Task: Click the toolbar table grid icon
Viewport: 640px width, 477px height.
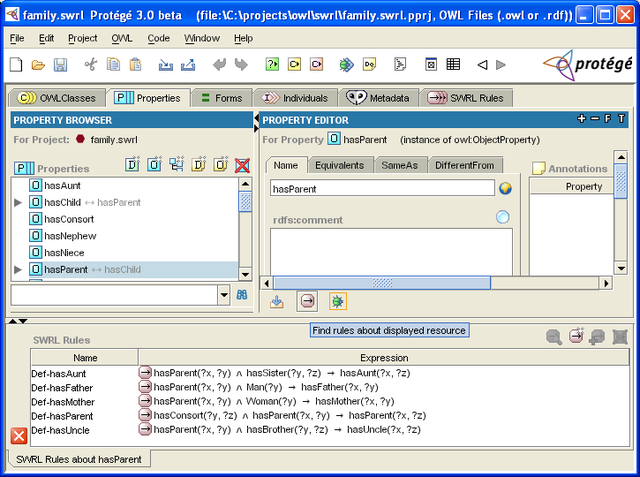Action: [453, 64]
